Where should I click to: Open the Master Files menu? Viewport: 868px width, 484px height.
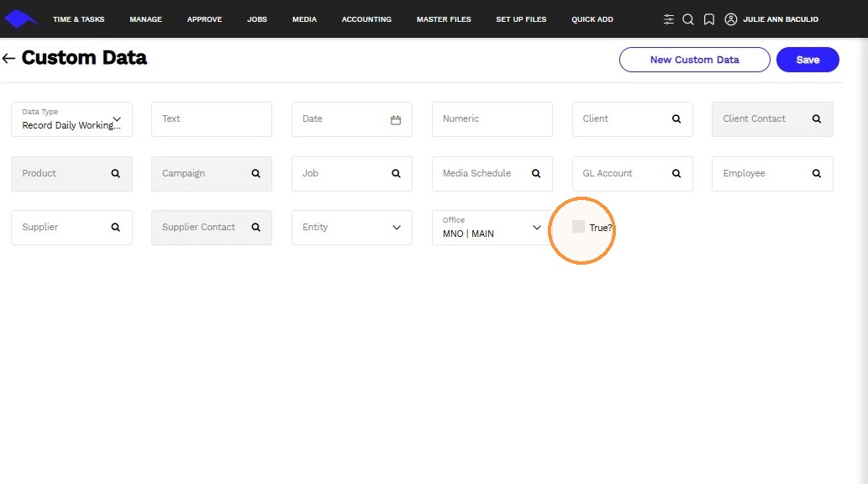coord(444,19)
